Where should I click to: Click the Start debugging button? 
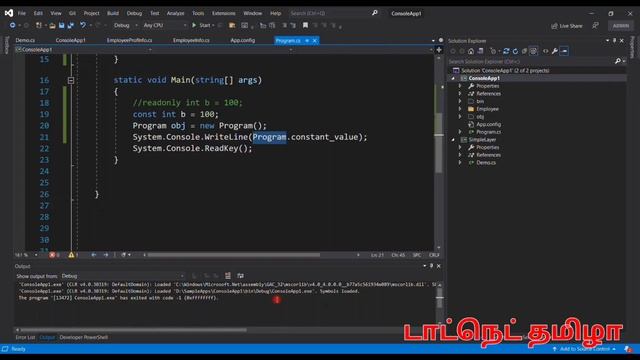203,25
